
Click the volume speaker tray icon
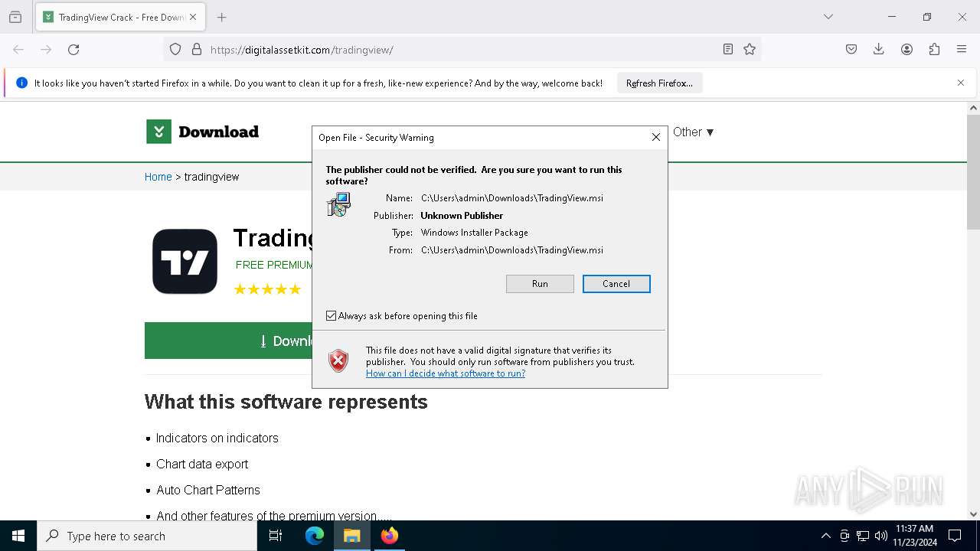881,536
